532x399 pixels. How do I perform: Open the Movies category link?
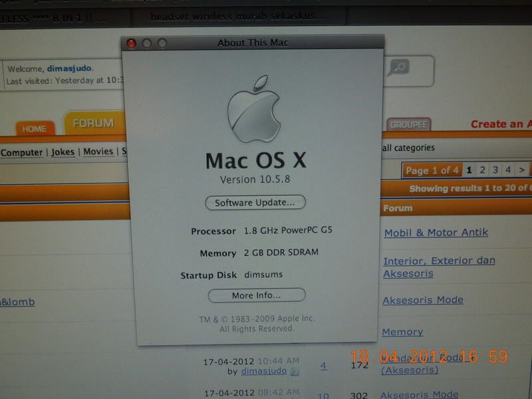point(98,151)
